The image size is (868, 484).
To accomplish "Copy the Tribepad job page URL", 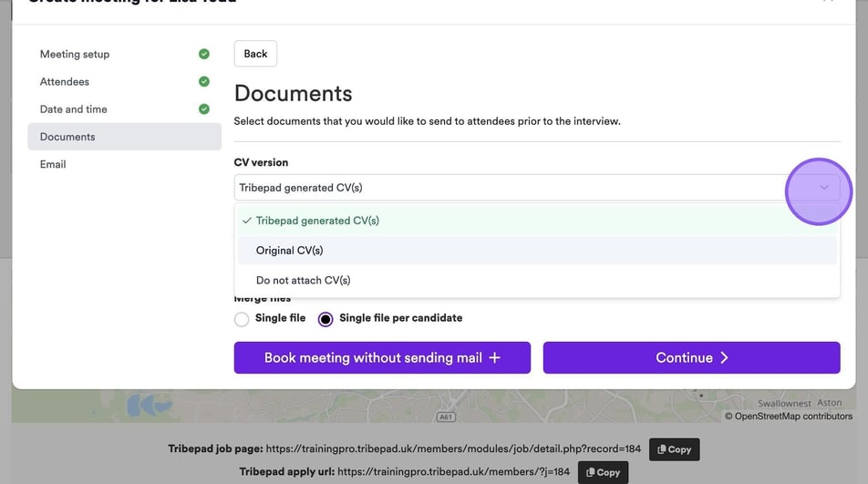I will 674,449.
